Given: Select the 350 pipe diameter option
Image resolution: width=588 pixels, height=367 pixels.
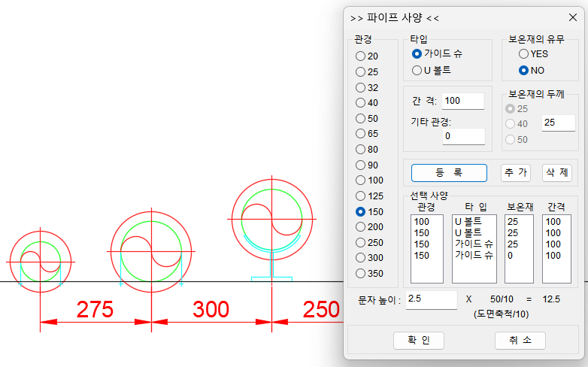Looking at the screenshot, I should coord(361,274).
